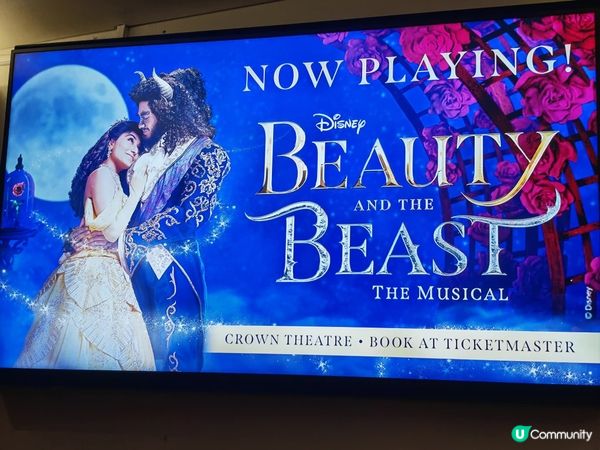The image size is (600, 450).
Task: Click the white banner strip at bottom
Action: coord(402,342)
